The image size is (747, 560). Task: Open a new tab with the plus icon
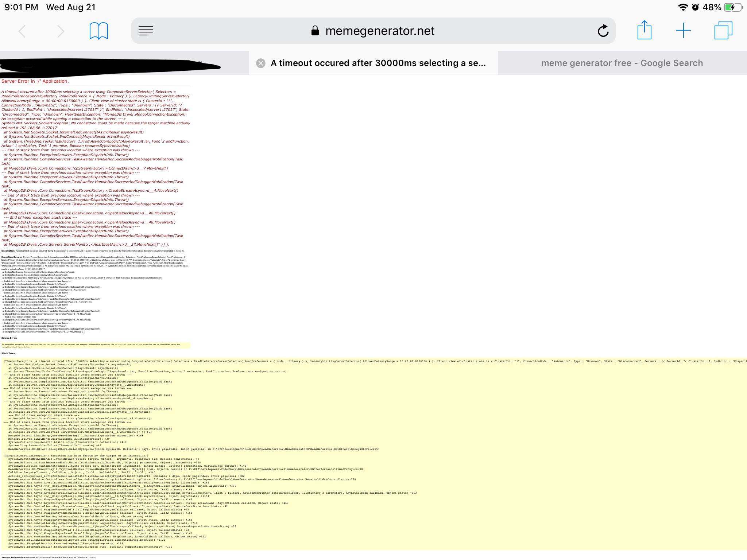click(683, 31)
